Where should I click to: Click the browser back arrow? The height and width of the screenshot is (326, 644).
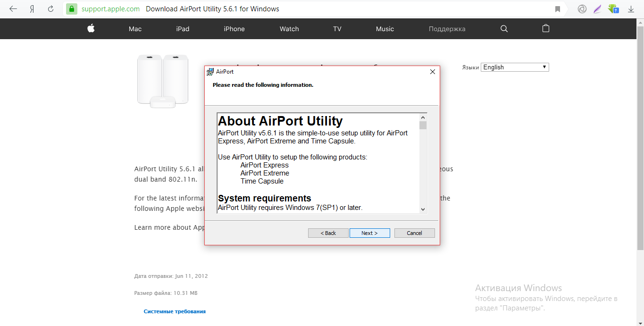point(13,9)
